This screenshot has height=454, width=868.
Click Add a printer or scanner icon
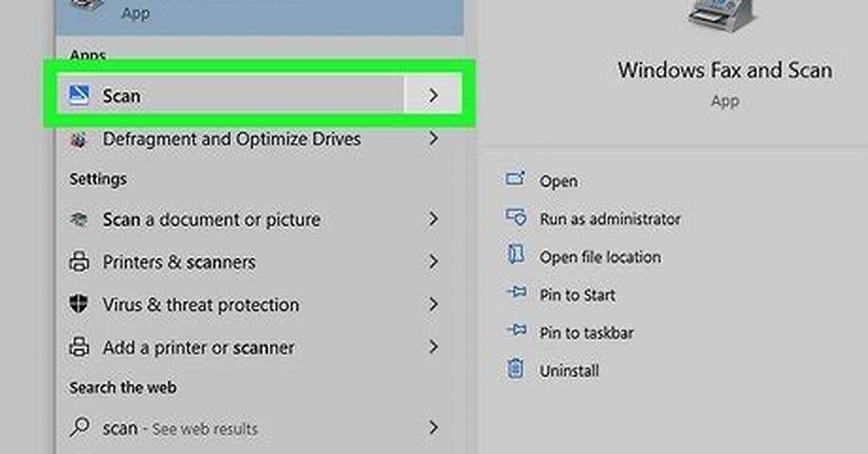pyautogui.click(x=78, y=348)
